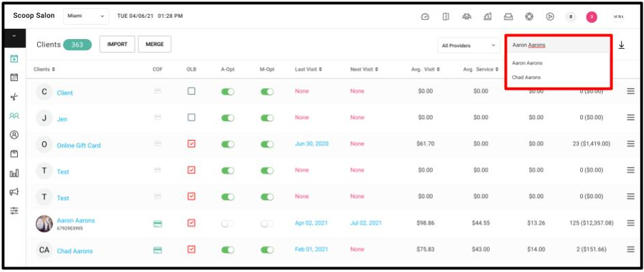The height and width of the screenshot is (272, 644).
Task: Uncheck OLB checkbox for Aaron Aarons
Action: point(191,223)
